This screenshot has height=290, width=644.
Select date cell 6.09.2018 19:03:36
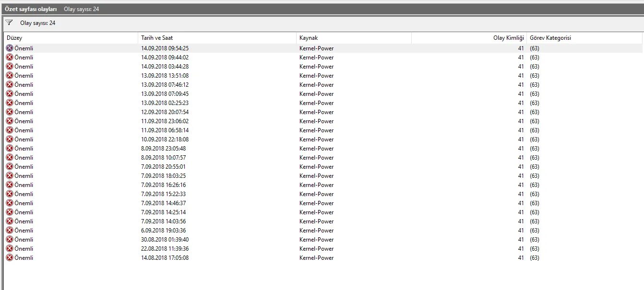(163, 230)
